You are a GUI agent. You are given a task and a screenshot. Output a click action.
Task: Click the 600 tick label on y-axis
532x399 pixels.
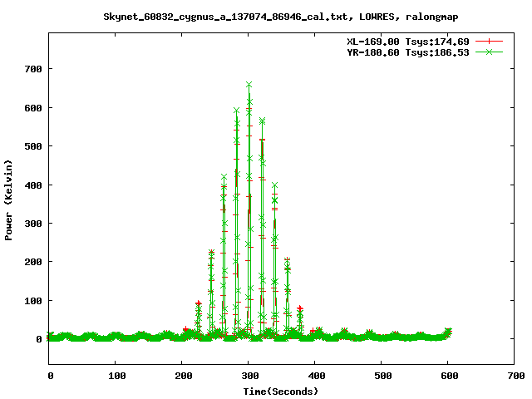pyautogui.click(x=33, y=108)
